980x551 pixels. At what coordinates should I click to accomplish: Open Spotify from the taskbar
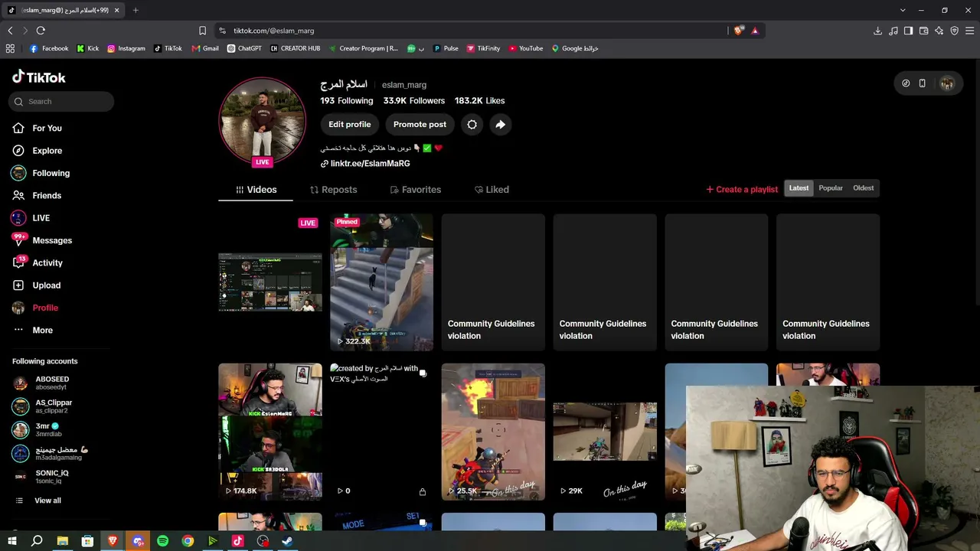tap(162, 541)
